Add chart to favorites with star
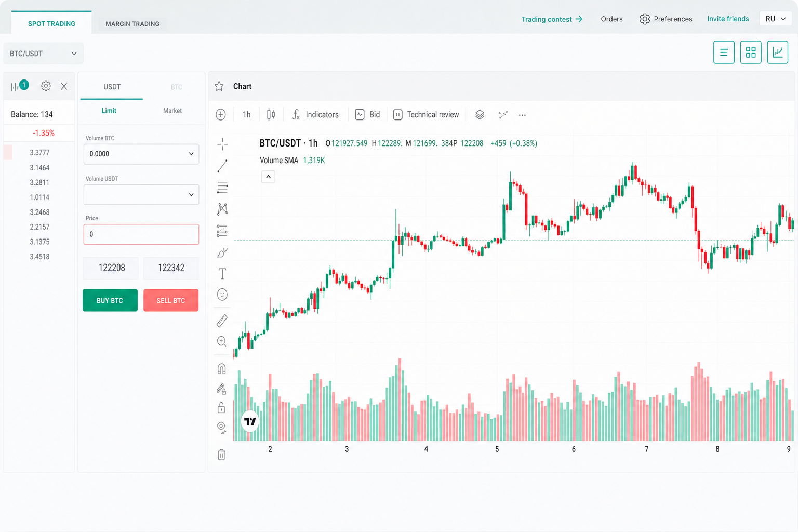The height and width of the screenshot is (532, 798). point(219,86)
